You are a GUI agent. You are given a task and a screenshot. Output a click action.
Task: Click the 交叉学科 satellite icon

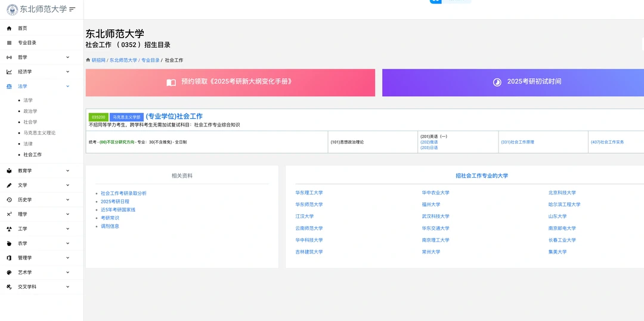click(x=9, y=287)
